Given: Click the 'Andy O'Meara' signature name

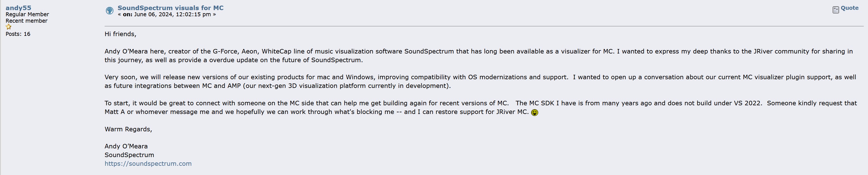Looking at the screenshot, I should pyautogui.click(x=126, y=146).
